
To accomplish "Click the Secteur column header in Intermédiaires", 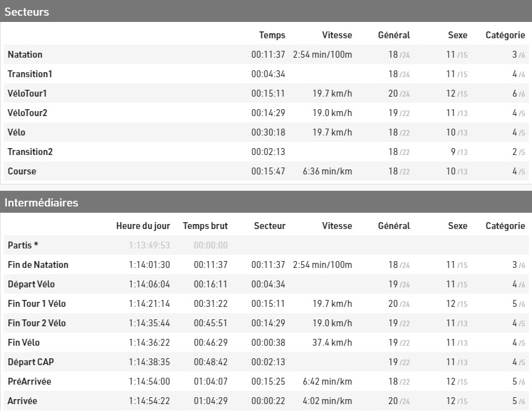I will [x=270, y=226].
